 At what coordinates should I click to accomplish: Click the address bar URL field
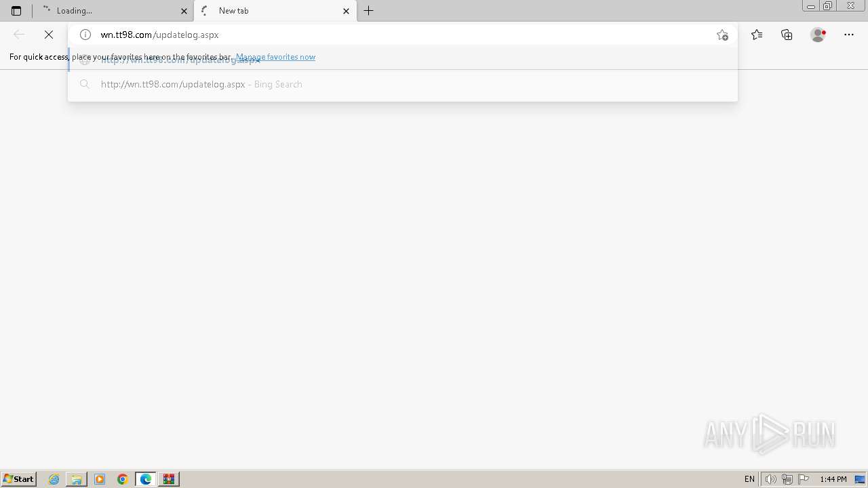(x=403, y=35)
